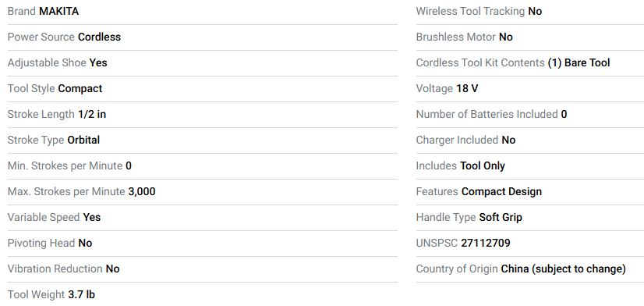Screen dimensions: 644x306
Task: Select the Brushless Motor No value
Action: (505, 37)
